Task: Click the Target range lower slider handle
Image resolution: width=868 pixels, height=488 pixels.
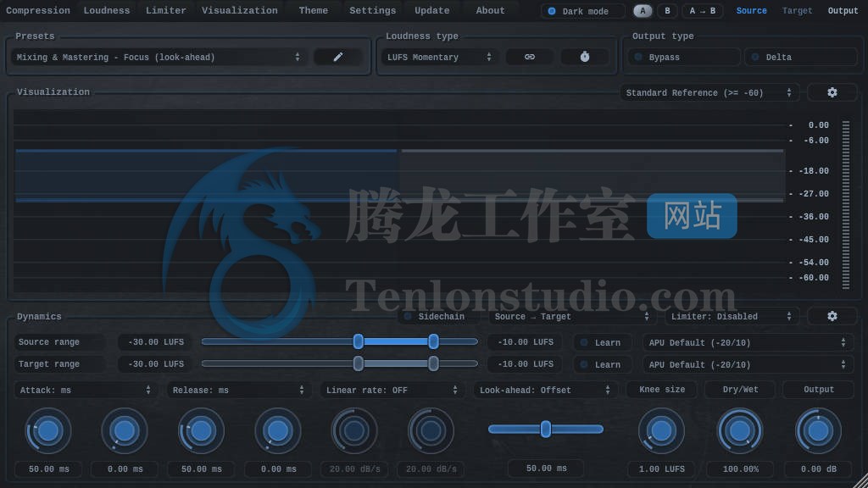Action: tap(359, 363)
